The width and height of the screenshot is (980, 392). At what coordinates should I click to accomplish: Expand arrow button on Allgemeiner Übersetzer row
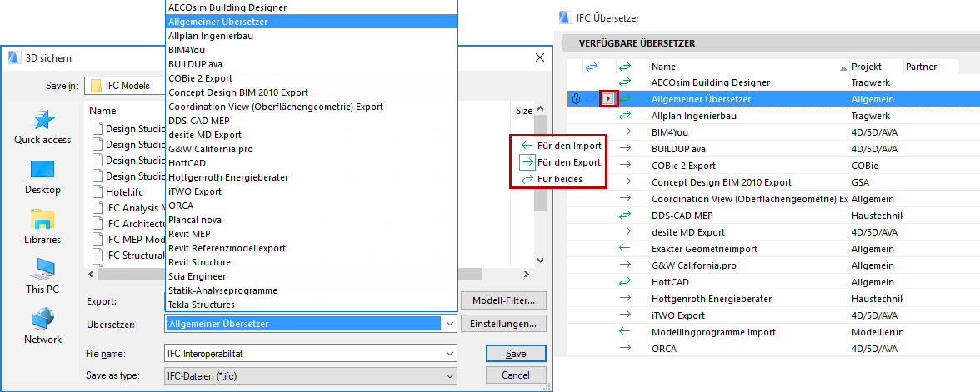[x=608, y=98]
